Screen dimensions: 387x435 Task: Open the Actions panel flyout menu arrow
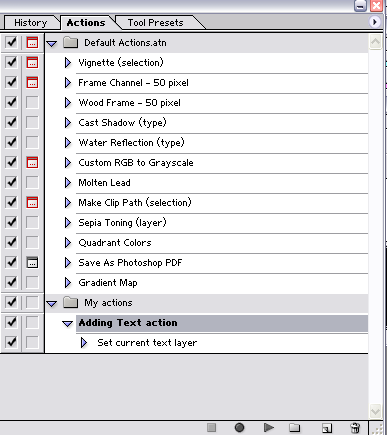coord(374,22)
